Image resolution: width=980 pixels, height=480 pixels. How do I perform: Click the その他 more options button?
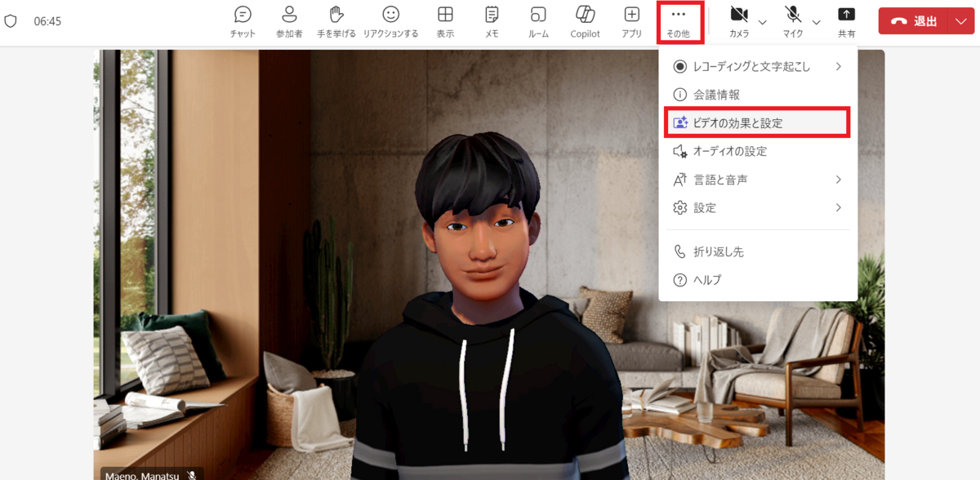pyautogui.click(x=679, y=22)
